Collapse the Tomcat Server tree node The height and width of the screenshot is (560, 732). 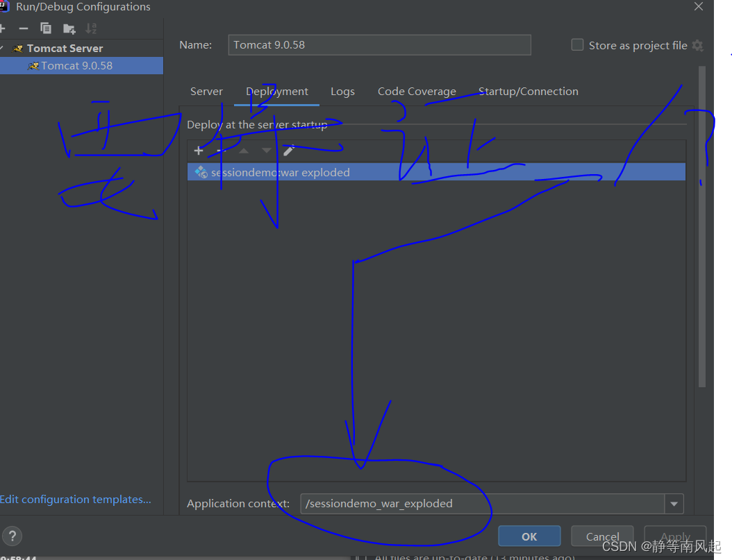pyautogui.click(x=2, y=49)
